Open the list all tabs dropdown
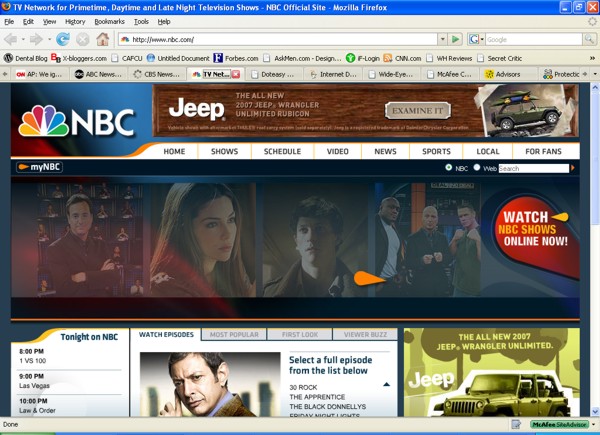The width and height of the screenshot is (600, 435). tap(595, 74)
